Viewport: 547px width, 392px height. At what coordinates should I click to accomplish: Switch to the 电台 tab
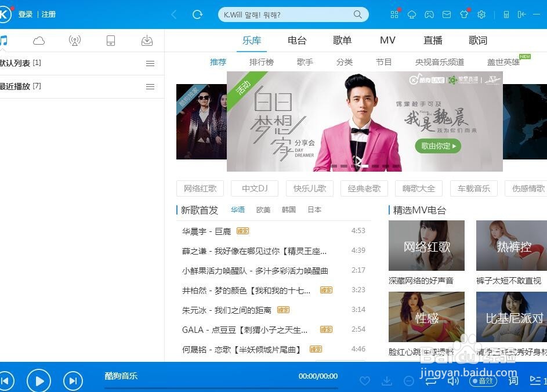297,41
